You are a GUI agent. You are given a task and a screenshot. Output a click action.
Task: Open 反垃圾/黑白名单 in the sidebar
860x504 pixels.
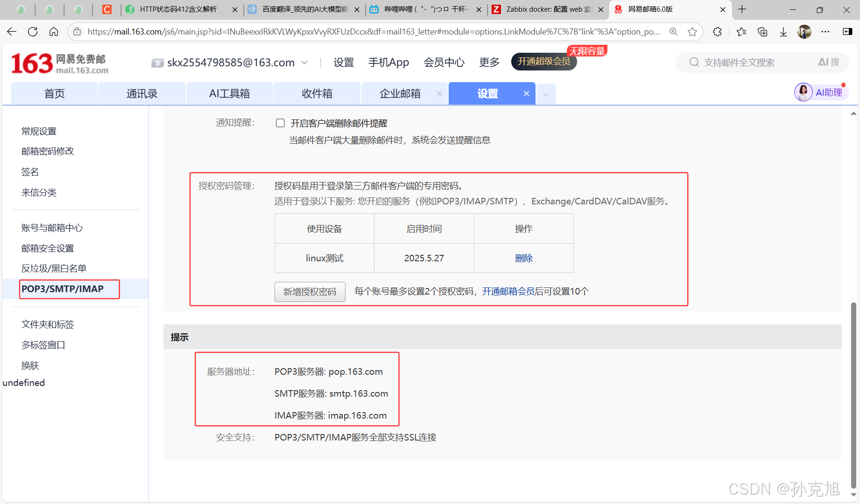(x=54, y=268)
